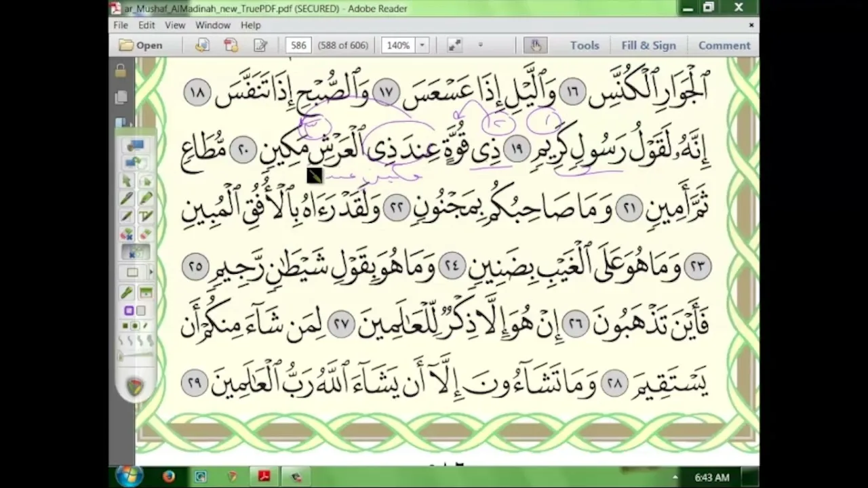Viewport: 868px width, 488px height.
Task: Select the green highlighter pen in palette
Action: click(145, 199)
